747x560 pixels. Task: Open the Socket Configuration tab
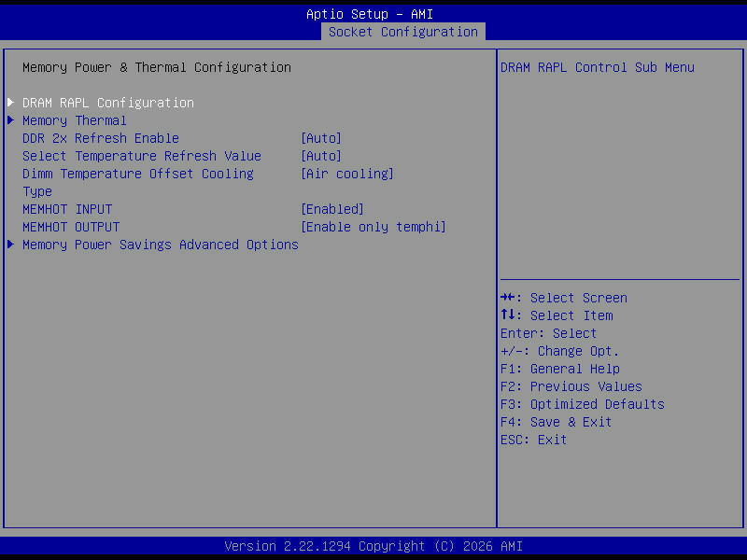(403, 32)
